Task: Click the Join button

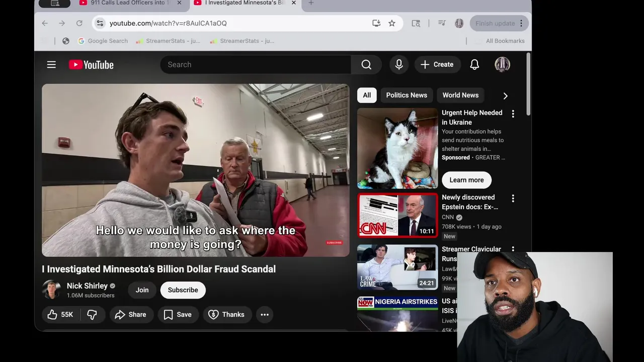Action: click(142, 290)
